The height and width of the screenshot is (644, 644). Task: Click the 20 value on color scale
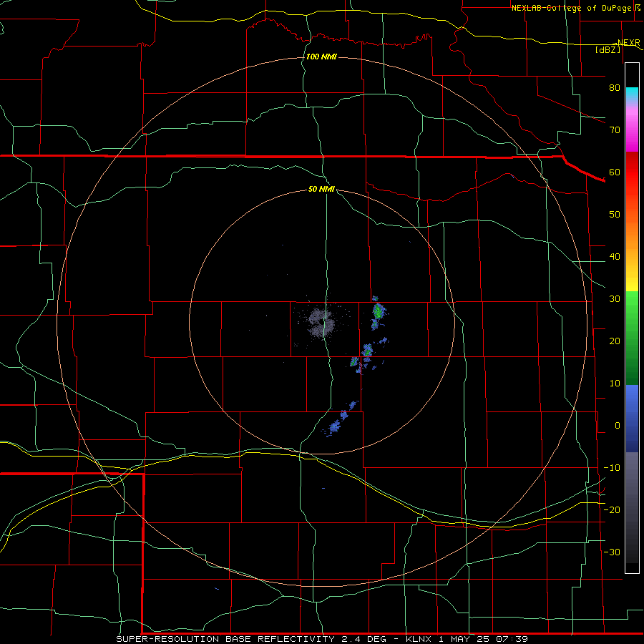(x=615, y=341)
